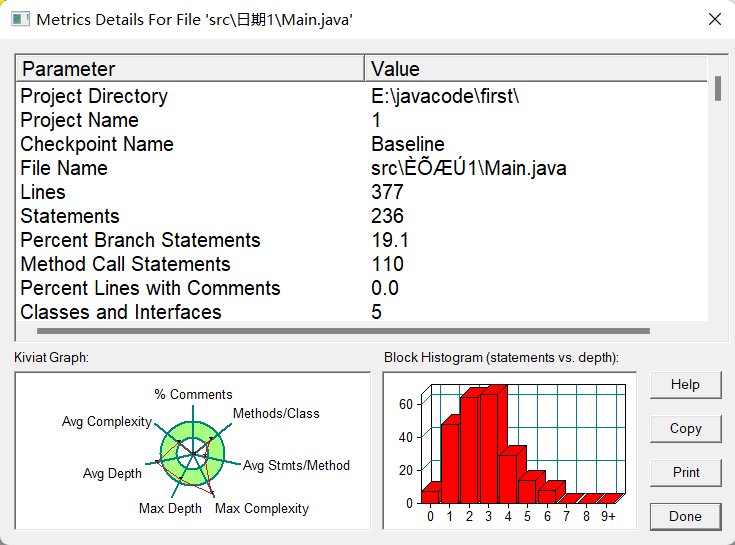Click the value E:\javacode\first\
The height and width of the screenshot is (545, 735).
tap(445, 96)
